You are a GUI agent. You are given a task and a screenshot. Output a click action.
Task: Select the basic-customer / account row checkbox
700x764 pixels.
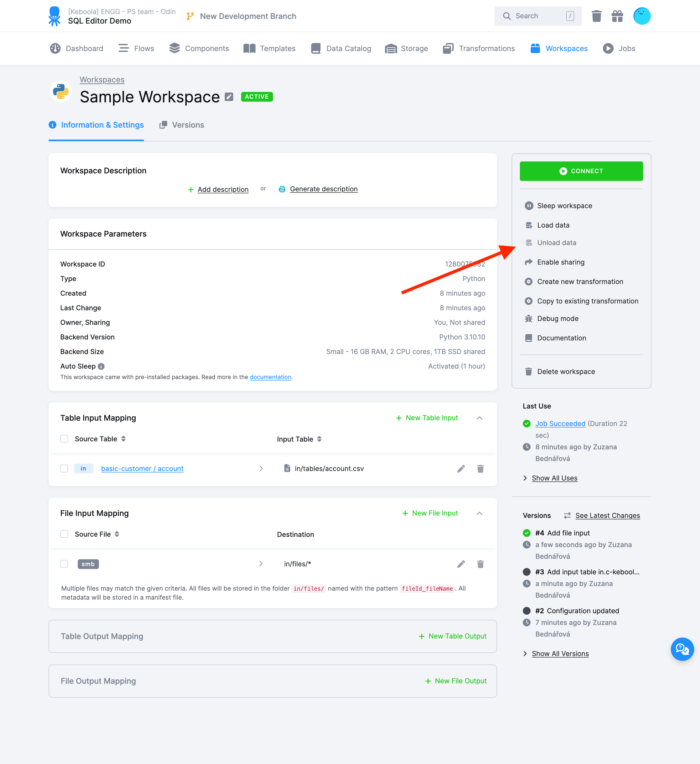(64, 468)
